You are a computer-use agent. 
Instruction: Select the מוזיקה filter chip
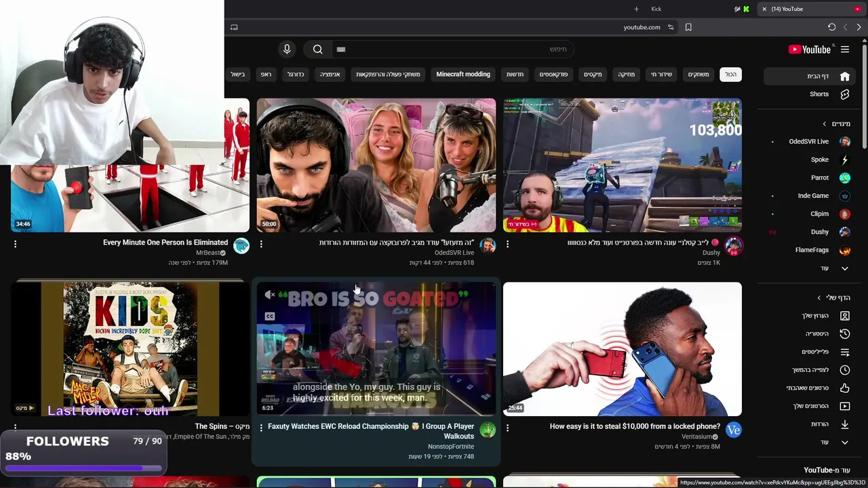(627, 75)
